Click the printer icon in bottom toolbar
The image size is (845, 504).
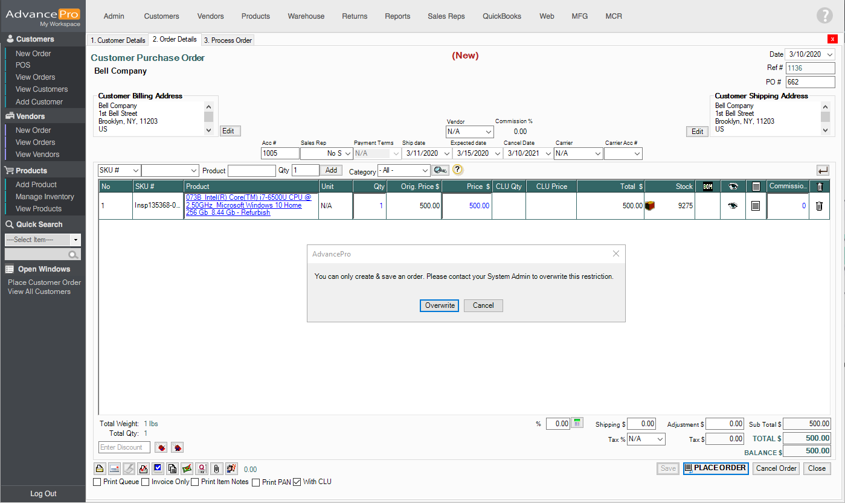point(100,468)
